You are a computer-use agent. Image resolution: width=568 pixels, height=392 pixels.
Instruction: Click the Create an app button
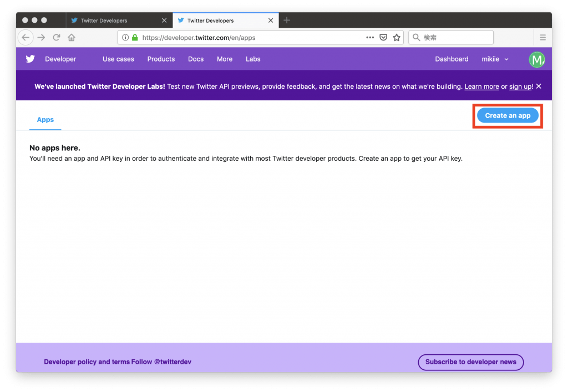point(508,116)
